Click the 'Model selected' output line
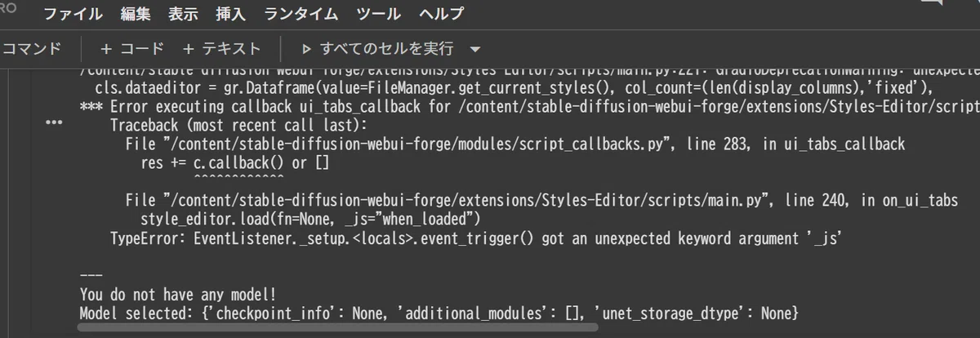Image resolution: width=980 pixels, height=338 pixels. point(439,313)
